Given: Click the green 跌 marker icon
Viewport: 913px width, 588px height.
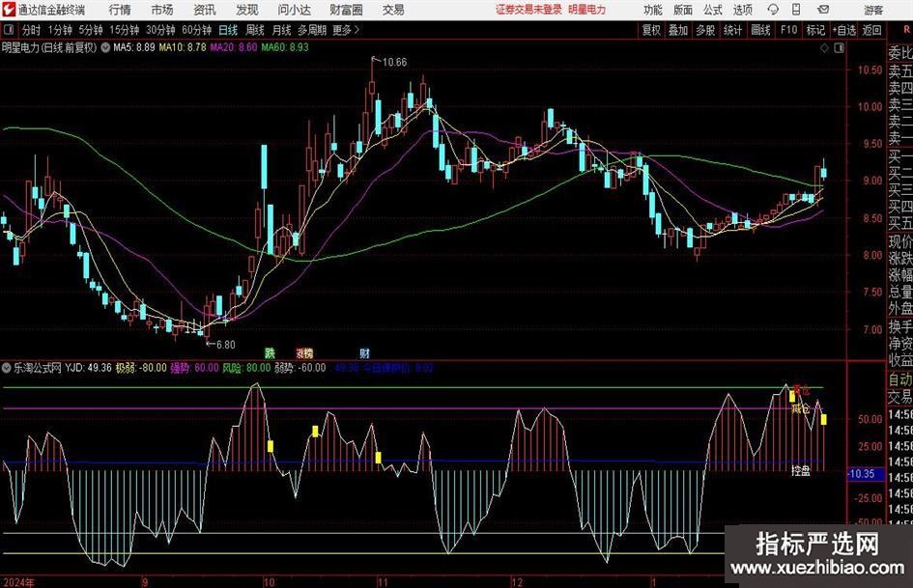Looking at the screenshot, I should click(270, 352).
